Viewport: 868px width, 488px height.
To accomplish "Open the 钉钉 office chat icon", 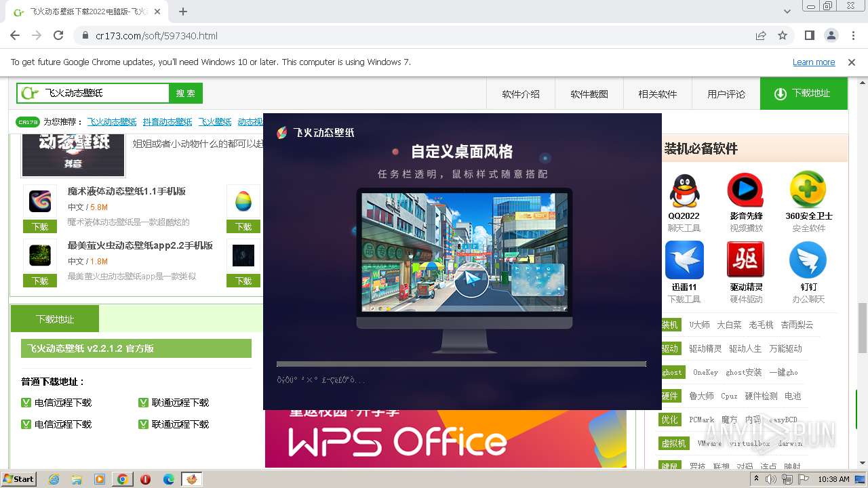I will point(808,260).
